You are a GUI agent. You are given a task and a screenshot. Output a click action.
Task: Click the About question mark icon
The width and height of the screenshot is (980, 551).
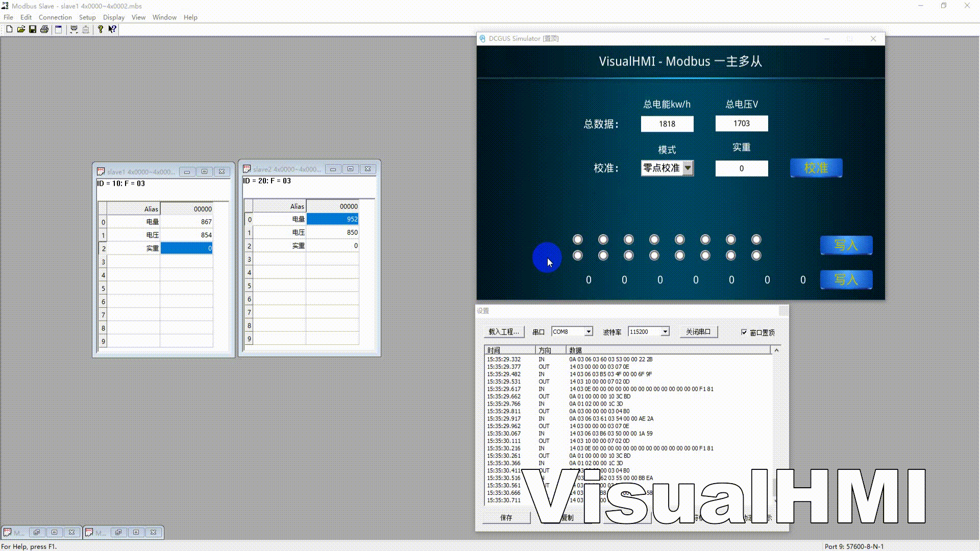tap(101, 30)
